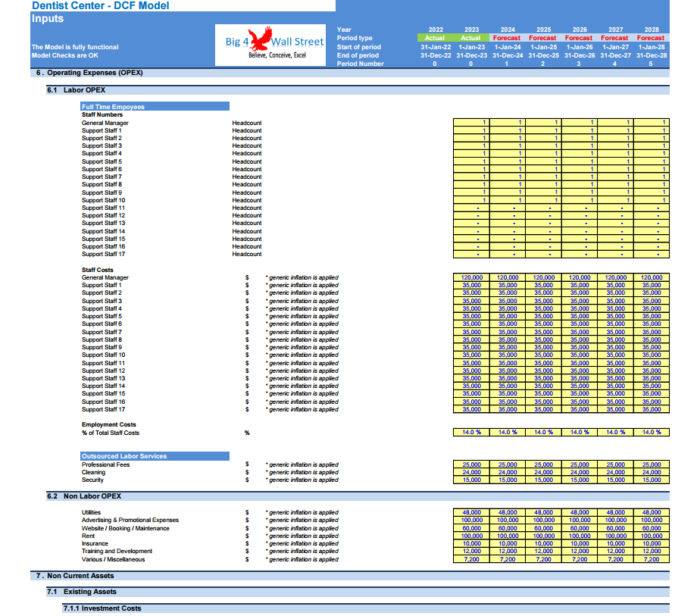The image size is (700, 616).
Task: Select General Manager staff cost 120,000 for 2023
Action: point(471,277)
